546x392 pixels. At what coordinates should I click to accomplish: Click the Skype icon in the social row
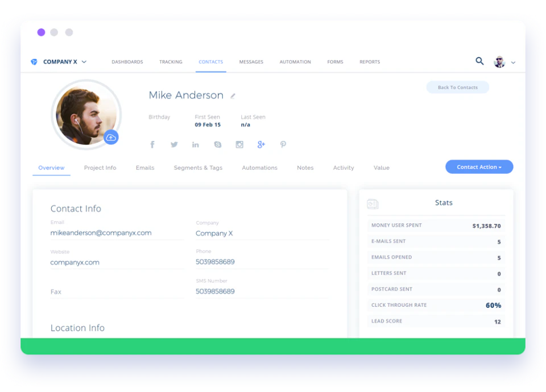[217, 144]
